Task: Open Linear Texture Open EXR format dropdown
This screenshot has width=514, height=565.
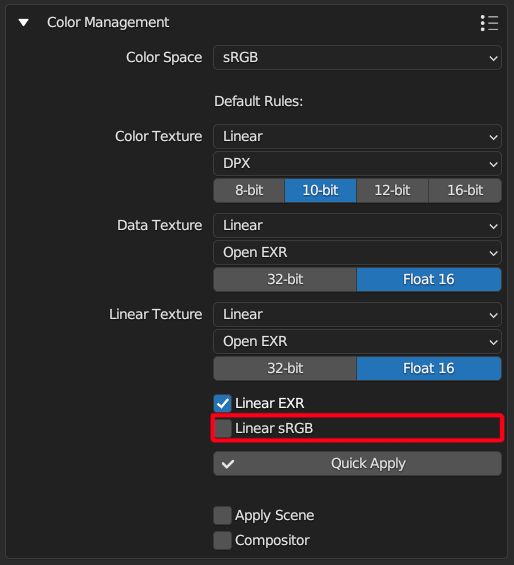Action: pos(357,342)
